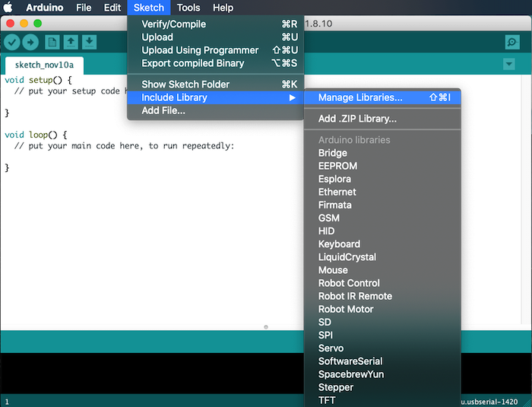The height and width of the screenshot is (407, 532).
Task: Select Upload Using Programmer
Action: pyautogui.click(x=215, y=50)
